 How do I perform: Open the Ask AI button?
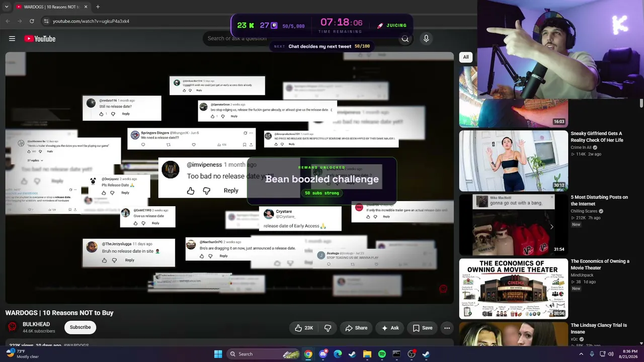coord(390,328)
